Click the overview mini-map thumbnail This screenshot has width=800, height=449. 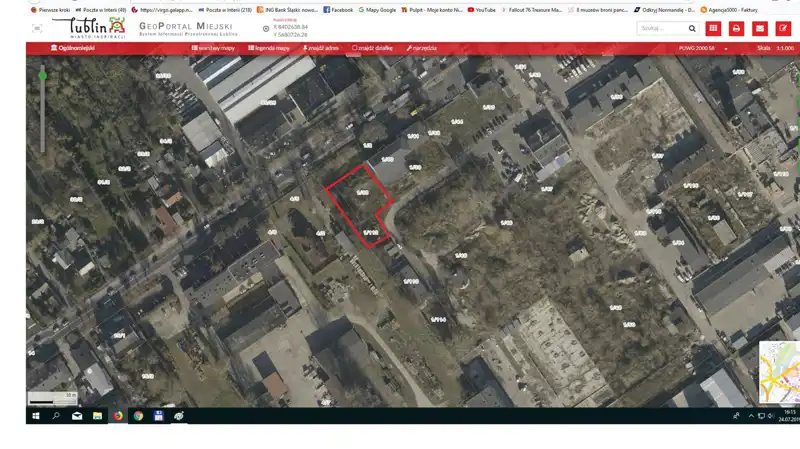[x=779, y=372]
